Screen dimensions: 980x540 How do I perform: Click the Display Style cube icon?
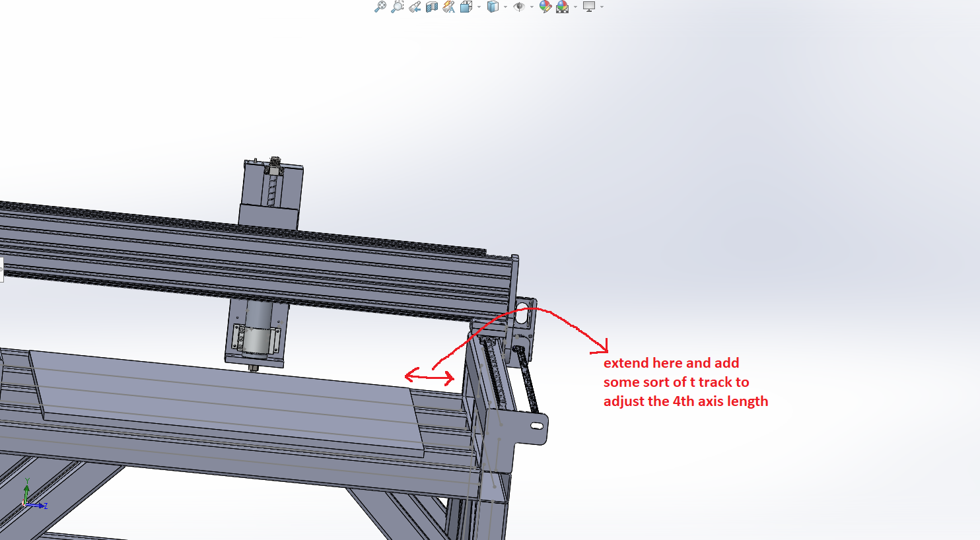(493, 7)
